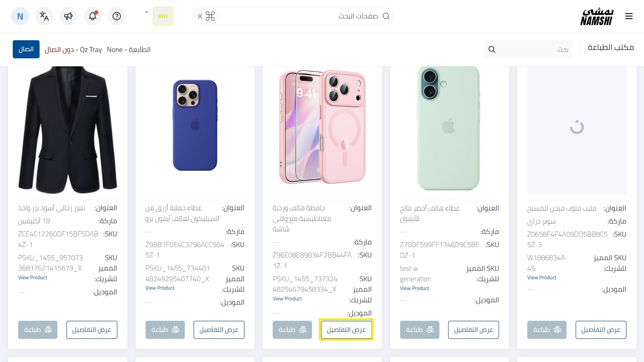Image resolution: width=644 pixels, height=362 pixels.
Task: Click the اتصال connect button
Action: pos(26,49)
